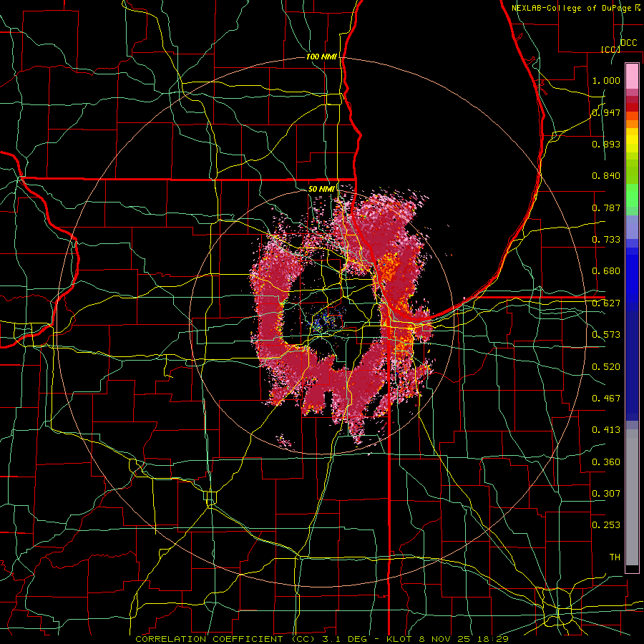
Task: Click the 0.733 legend value
Action: pyautogui.click(x=606, y=240)
